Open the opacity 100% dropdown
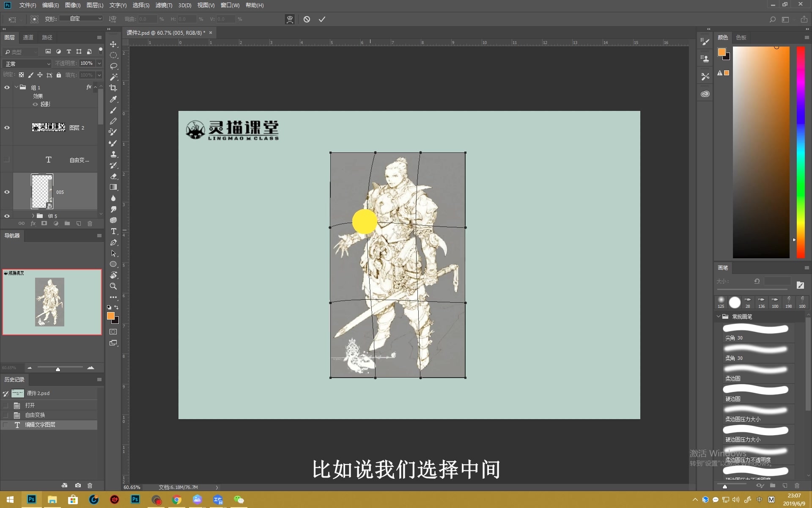The width and height of the screenshot is (812, 508). pos(99,63)
